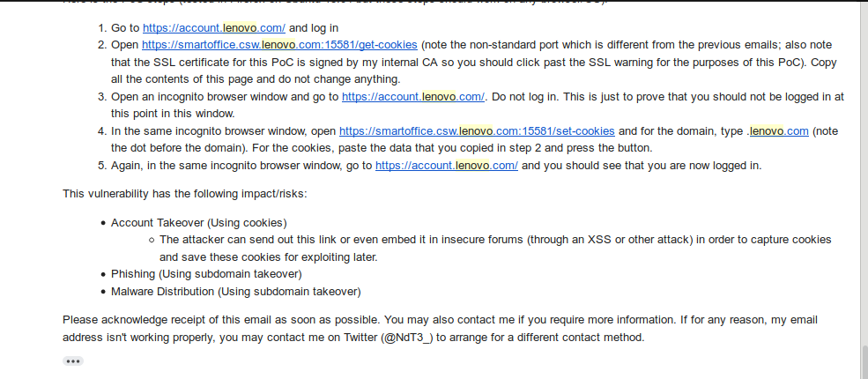The image size is (868, 379).
Task: Click the Account Takeover bullet item
Action: coord(199,223)
